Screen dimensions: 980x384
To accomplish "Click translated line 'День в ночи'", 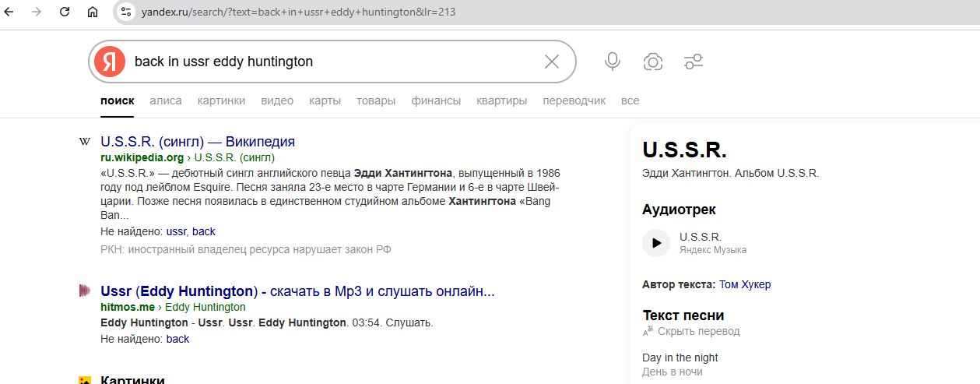I will (x=673, y=372).
